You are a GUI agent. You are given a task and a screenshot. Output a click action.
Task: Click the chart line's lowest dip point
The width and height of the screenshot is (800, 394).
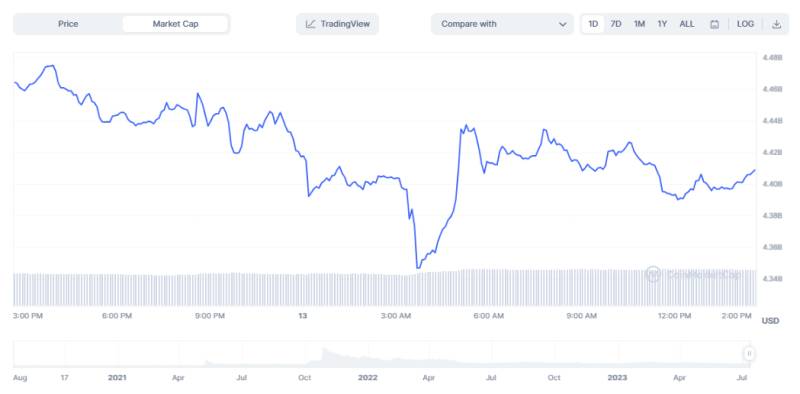point(418,267)
